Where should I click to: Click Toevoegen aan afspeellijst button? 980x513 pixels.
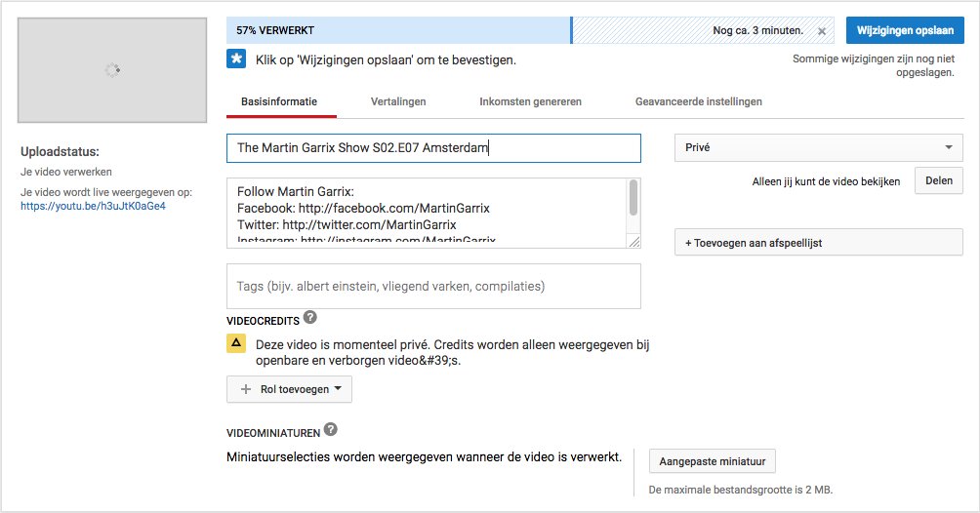pos(819,243)
